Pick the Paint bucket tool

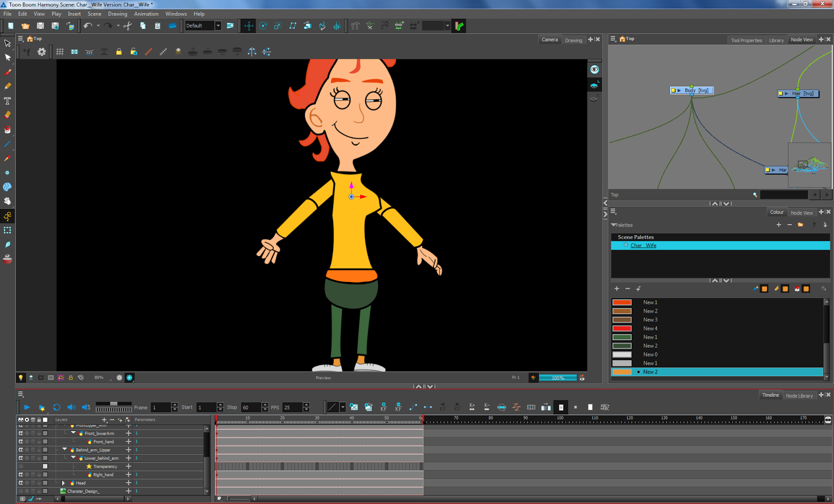pyautogui.click(x=7, y=130)
